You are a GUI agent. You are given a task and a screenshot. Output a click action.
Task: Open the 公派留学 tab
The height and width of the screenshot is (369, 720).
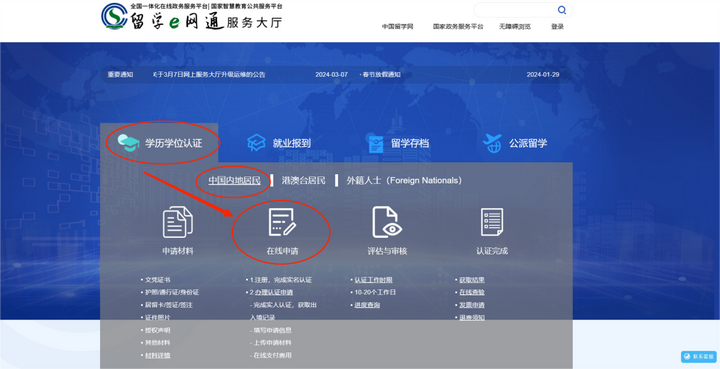515,143
